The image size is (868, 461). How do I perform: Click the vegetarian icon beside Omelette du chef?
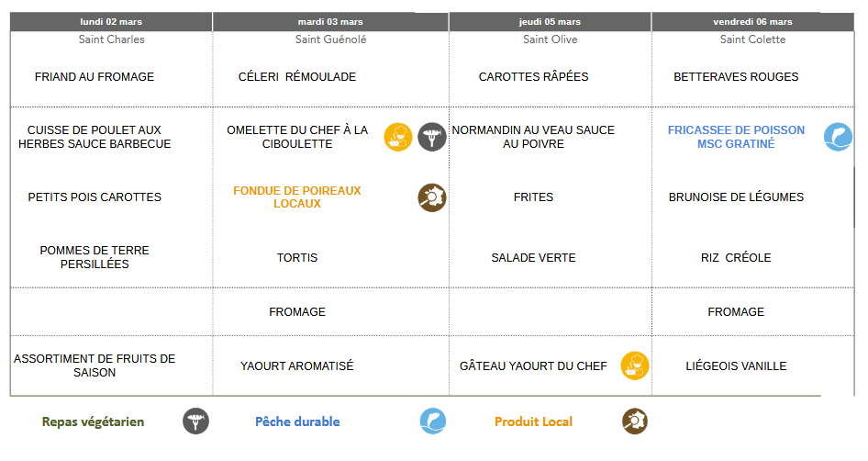point(431,137)
